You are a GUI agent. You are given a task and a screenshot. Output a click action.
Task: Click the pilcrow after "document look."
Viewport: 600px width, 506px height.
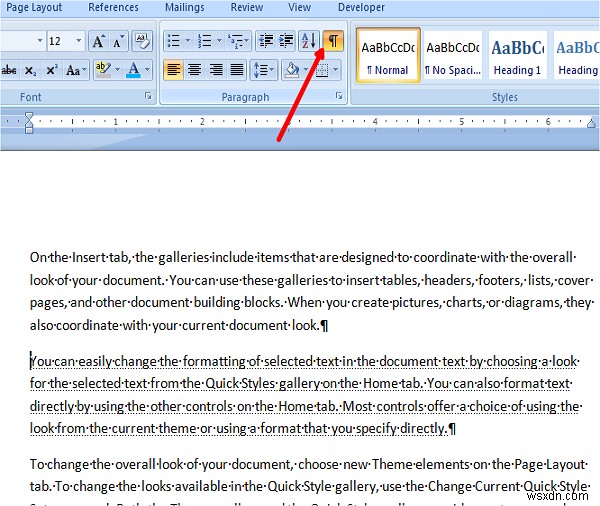[x=324, y=326]
